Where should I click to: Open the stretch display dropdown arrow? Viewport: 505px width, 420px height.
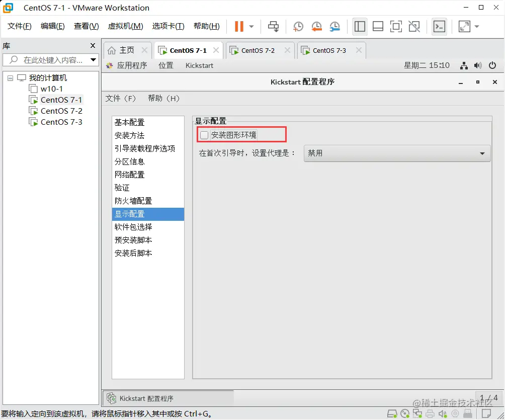[477, 27]
